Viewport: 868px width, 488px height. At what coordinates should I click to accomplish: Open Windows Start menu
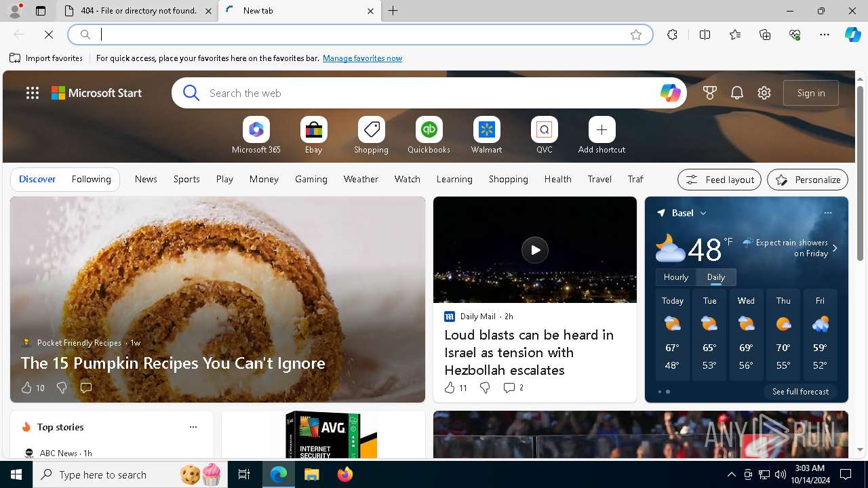[x=16, y=474]
